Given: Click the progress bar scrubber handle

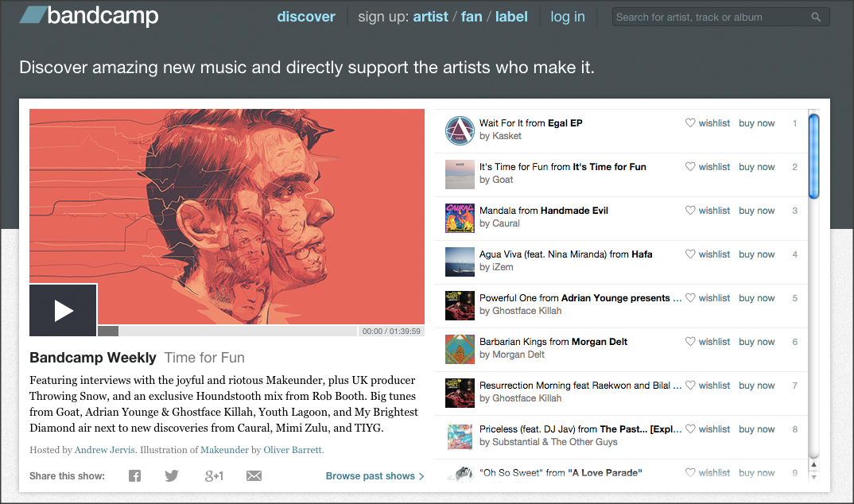Looking at the screenshot, I should (108, 331).
